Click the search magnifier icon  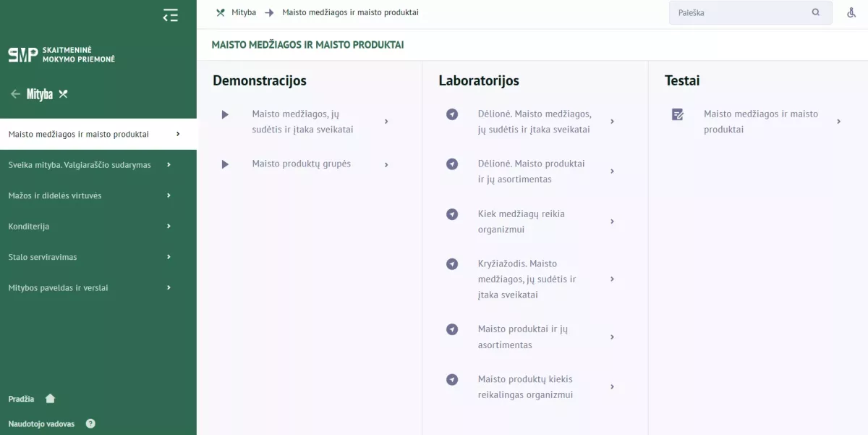click(815, 12)
